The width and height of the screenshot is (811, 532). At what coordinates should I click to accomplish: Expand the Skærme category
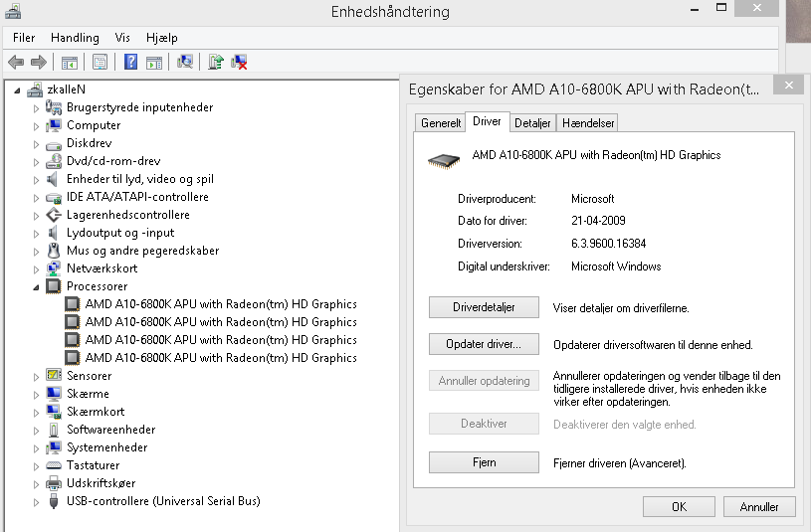36,395
